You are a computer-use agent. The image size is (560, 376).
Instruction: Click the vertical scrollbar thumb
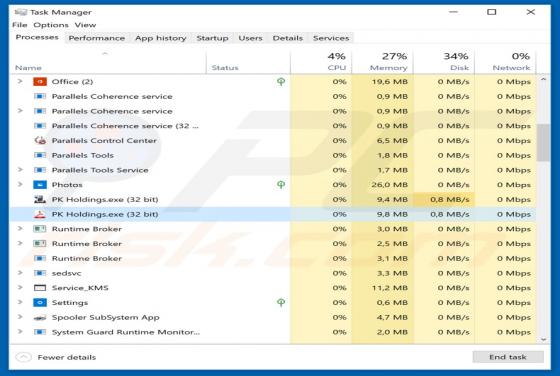click(543, 143)
